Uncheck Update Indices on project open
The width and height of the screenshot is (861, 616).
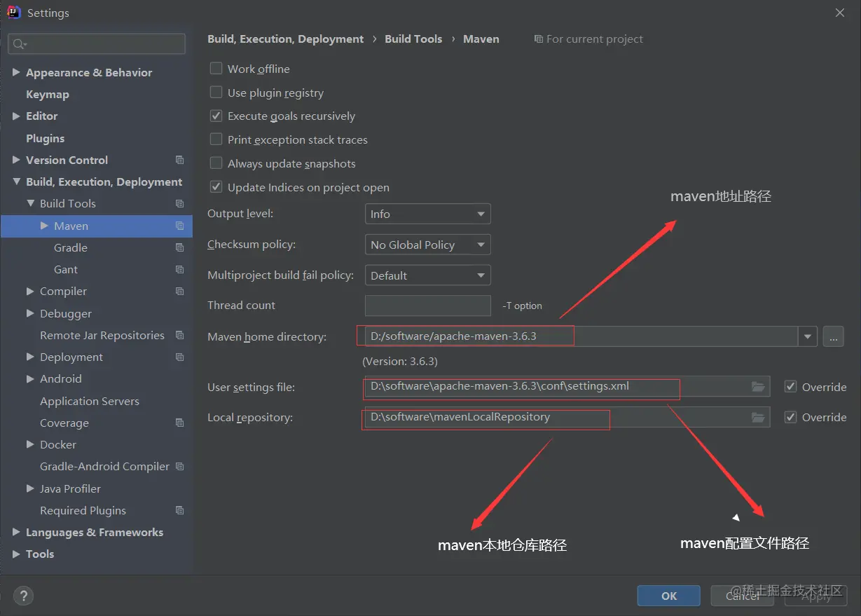coord(216,187)
